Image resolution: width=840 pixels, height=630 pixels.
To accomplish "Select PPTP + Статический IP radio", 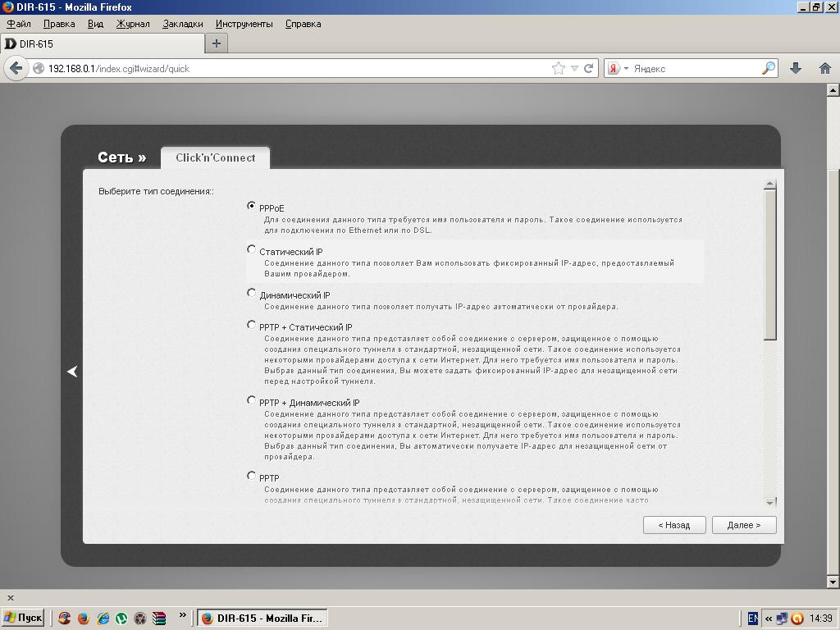I will [251, 325].
